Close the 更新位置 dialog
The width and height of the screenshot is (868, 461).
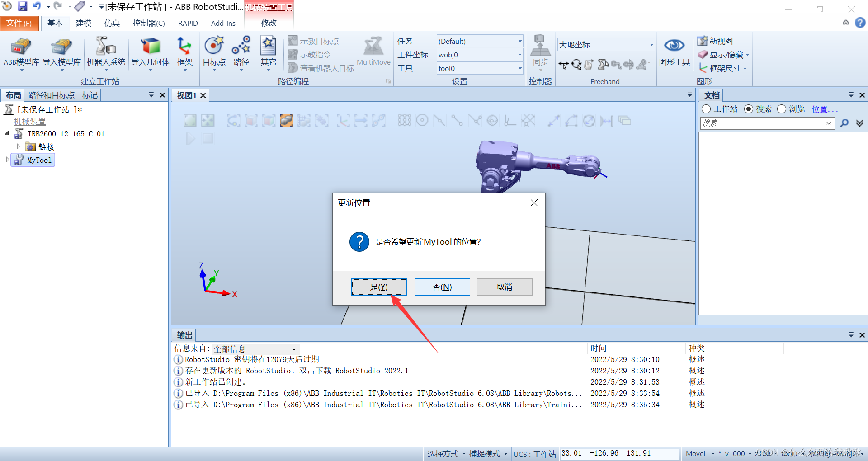click(x=534, y=203)
